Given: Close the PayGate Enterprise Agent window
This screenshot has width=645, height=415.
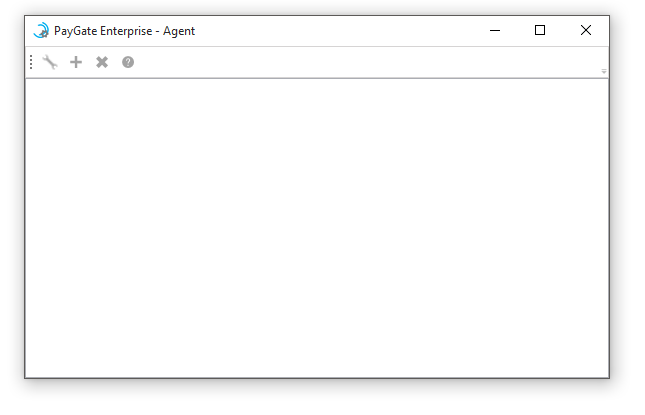Looking at the screenshot, I should pyautogui.click(x=586, y=30).
